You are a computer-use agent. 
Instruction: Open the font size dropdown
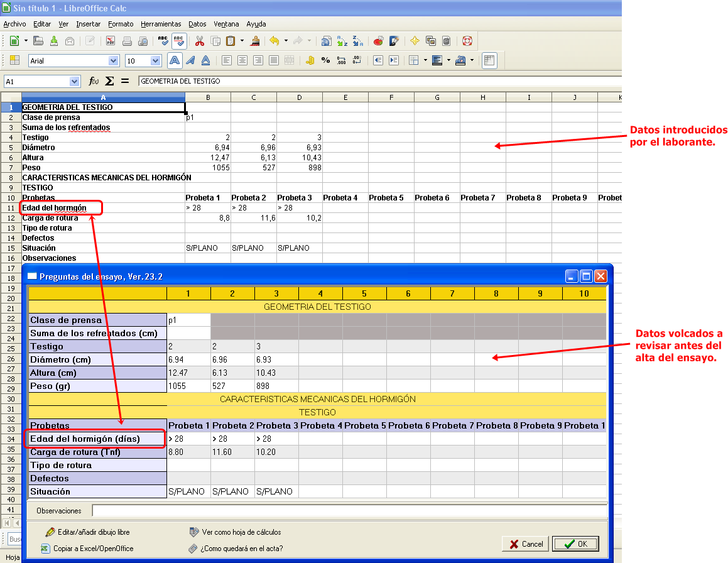(x=156, y=61)
